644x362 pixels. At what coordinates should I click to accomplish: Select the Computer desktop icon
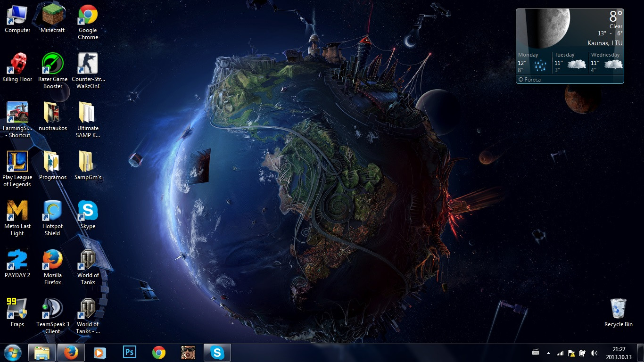pos(17,19)
